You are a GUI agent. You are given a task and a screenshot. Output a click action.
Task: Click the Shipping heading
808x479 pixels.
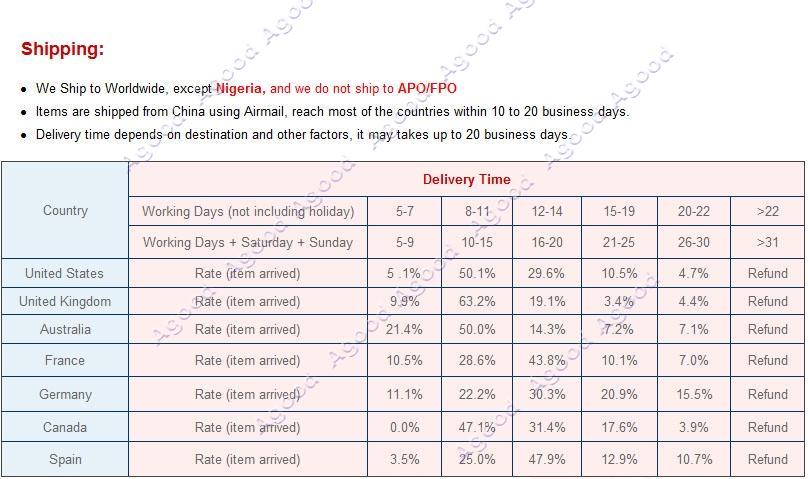click(x=62, y=49)
